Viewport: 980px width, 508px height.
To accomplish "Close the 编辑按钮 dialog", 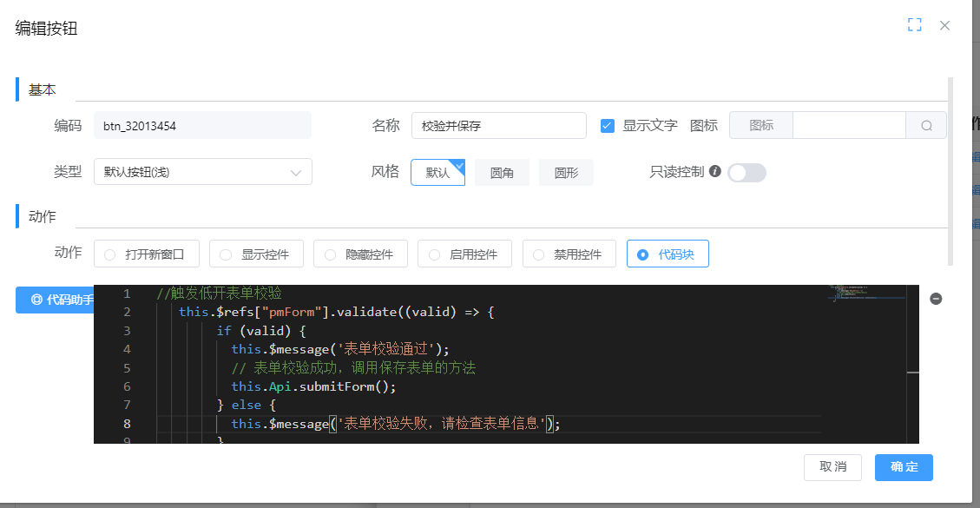I will tap(944, 25).
